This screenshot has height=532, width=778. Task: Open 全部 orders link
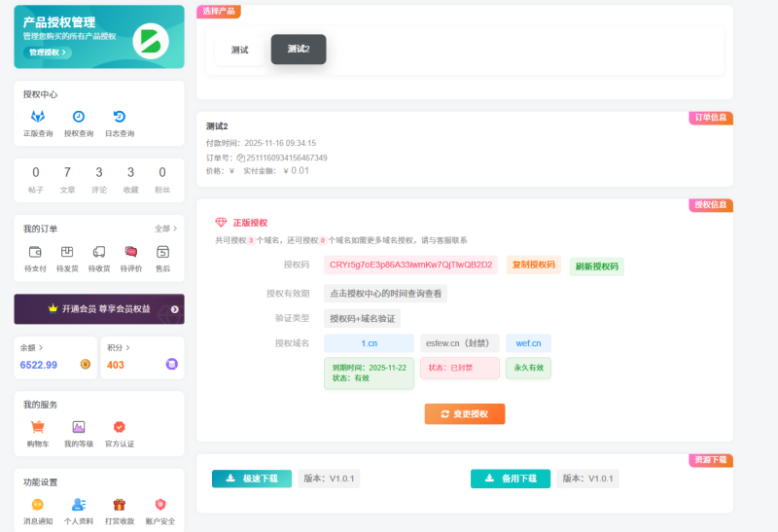(x=165, y=229)
